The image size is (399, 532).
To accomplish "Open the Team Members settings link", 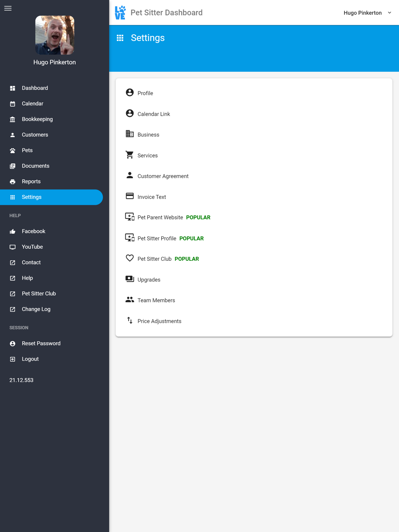I will (x=156, y=301).
